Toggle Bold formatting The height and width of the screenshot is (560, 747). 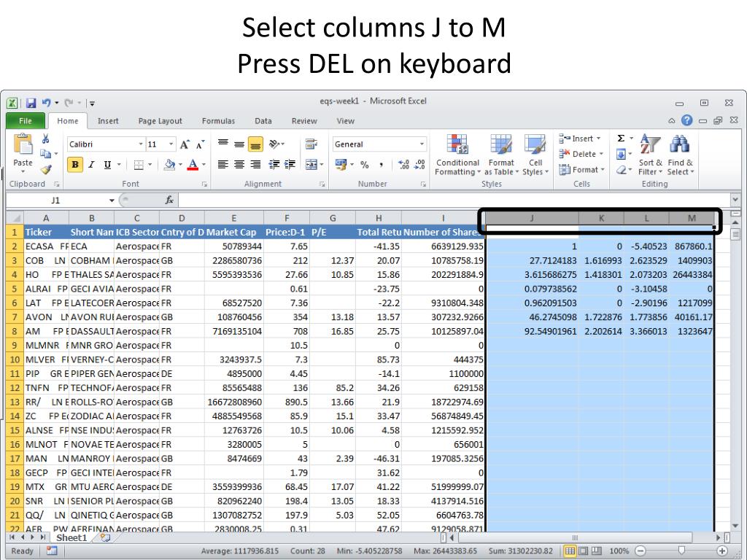75,165
